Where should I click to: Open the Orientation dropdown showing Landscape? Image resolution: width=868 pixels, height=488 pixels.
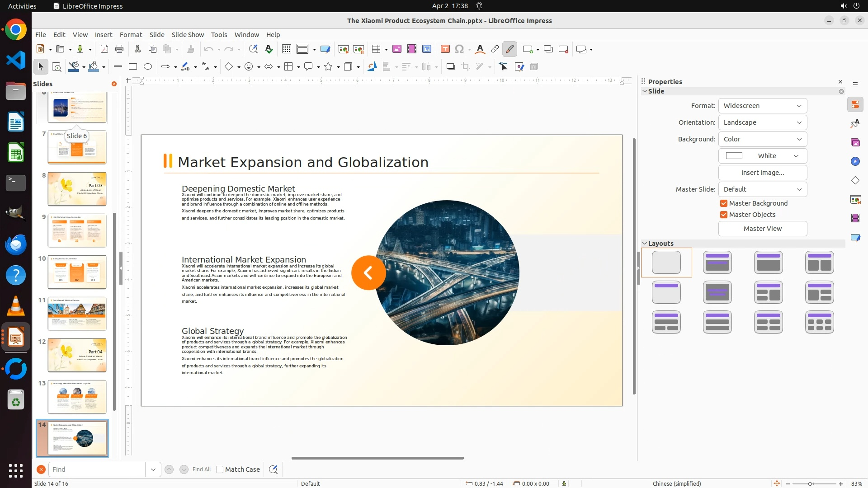click(762, 122)
